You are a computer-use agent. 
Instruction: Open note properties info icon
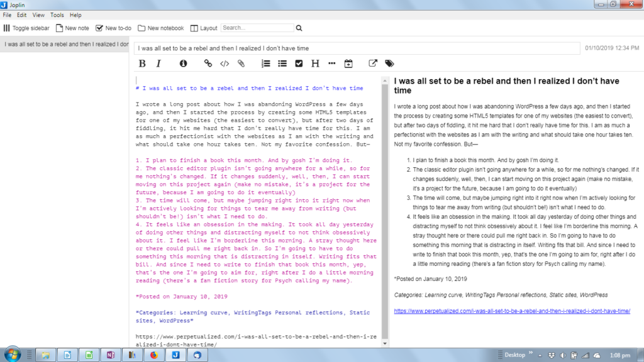184,63
